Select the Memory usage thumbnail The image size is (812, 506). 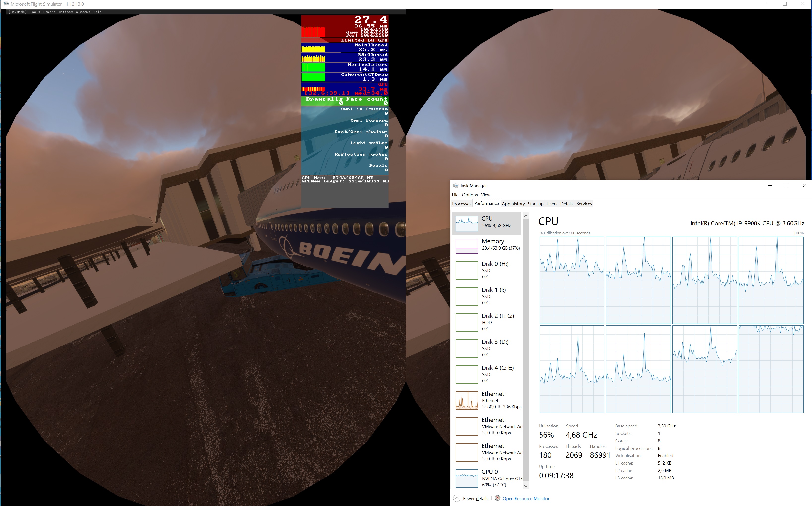point(467,246)
